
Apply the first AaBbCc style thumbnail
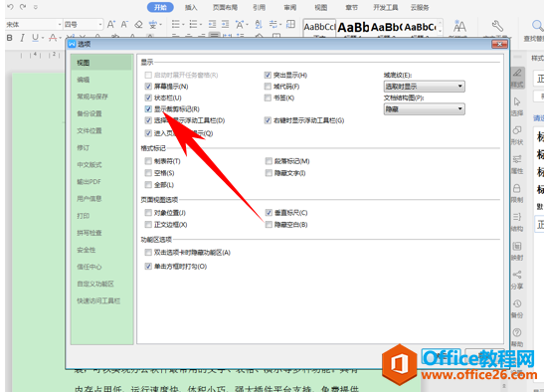click(x=319, y=28)
